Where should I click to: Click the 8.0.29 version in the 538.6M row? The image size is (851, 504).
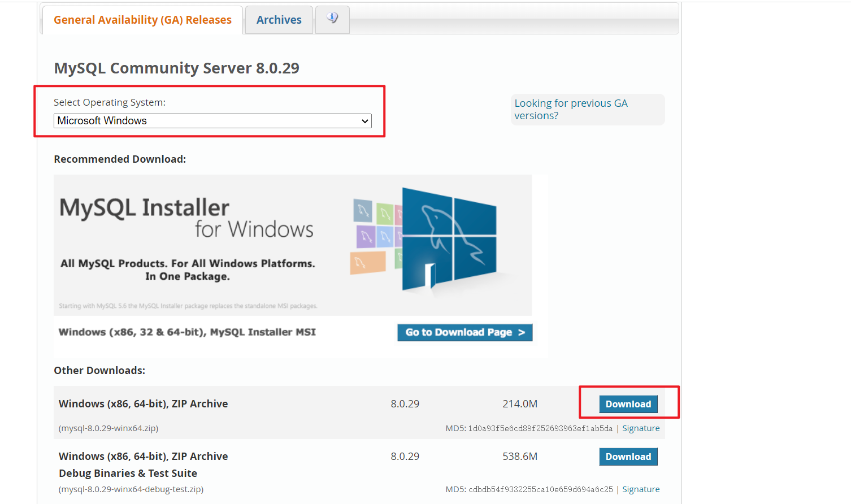[x=405, y=457]
